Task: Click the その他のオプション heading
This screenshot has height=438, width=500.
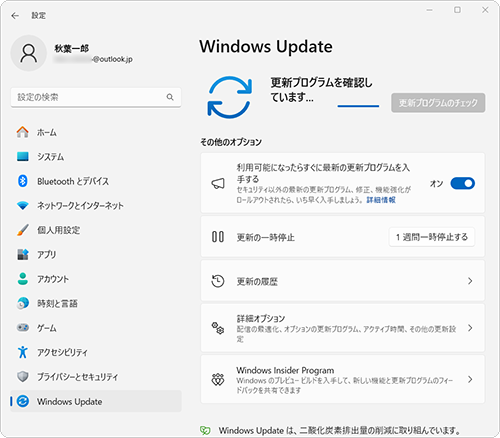Action: click(231, 142)
